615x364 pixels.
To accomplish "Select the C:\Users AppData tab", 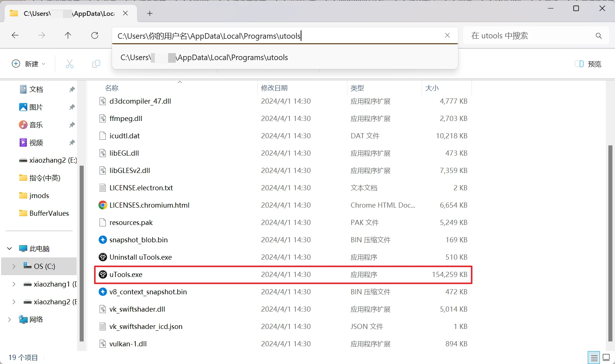I will [x=70, y=14].
